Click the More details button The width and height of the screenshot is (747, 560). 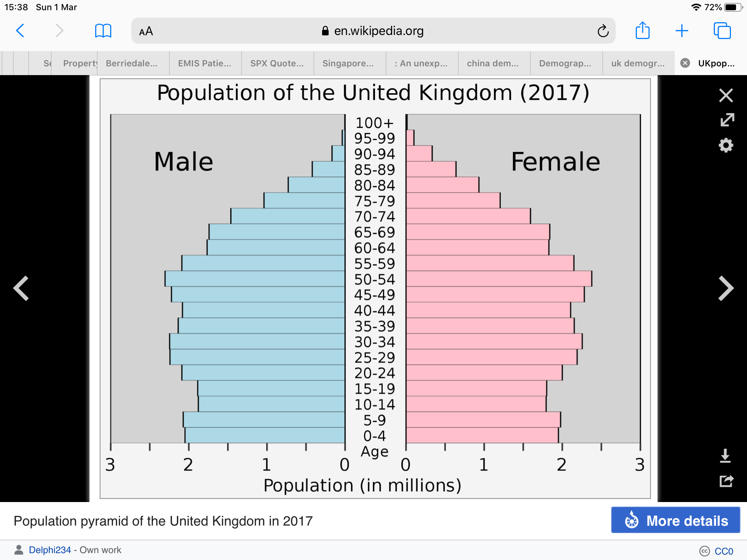pyautogui.click(x=676, y=521)
